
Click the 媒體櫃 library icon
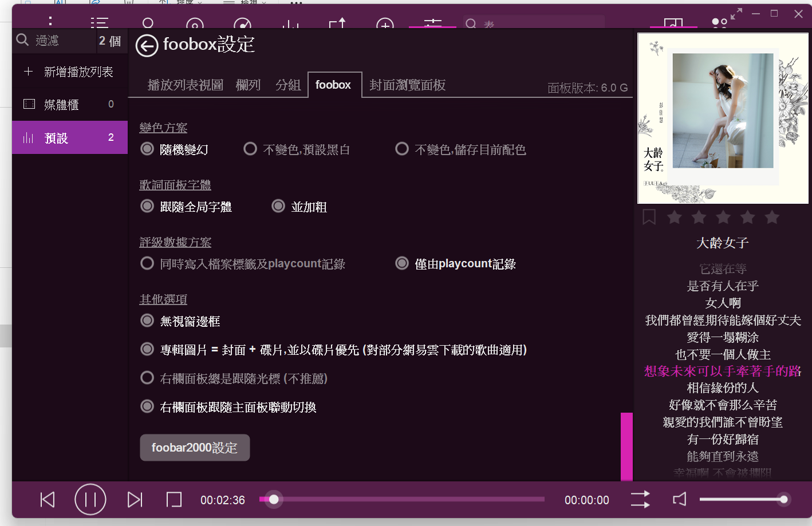[29, 104]
